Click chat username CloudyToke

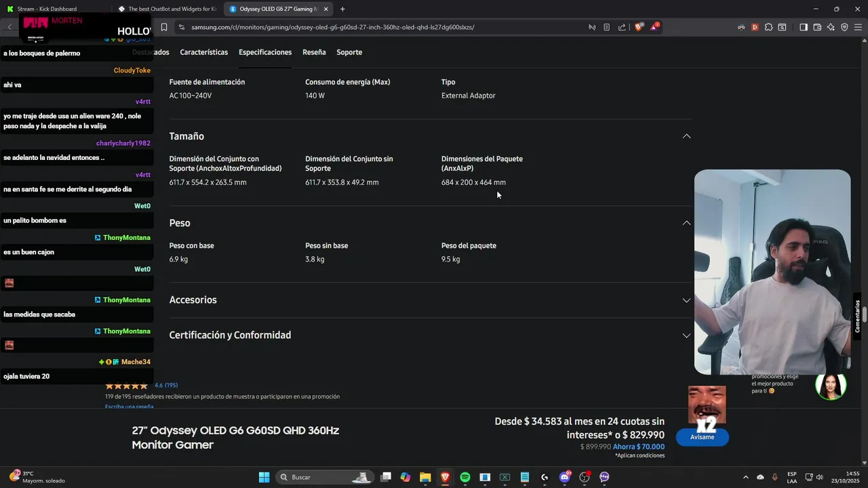[132, 70]
